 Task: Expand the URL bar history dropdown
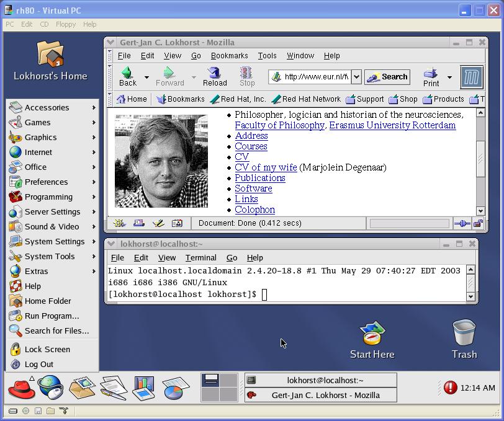pos(356,77)
